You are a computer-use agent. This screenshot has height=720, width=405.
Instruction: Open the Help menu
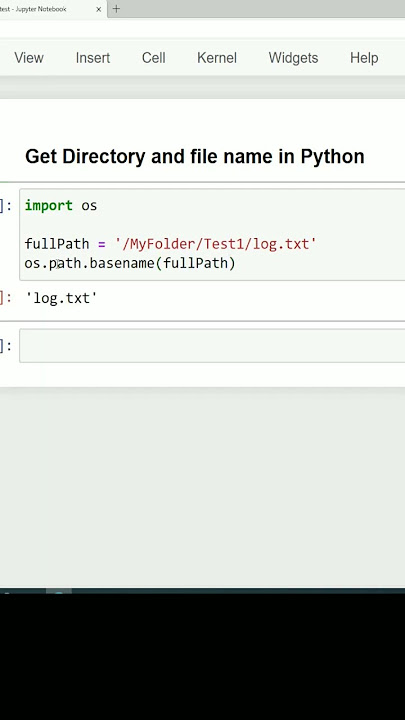[364, 58]
